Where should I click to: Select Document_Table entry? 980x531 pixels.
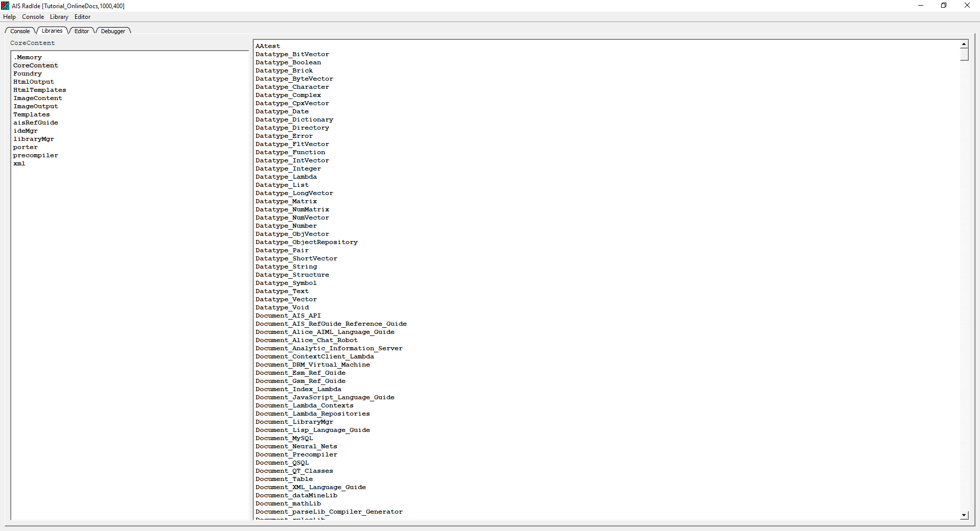coord(284,479)
